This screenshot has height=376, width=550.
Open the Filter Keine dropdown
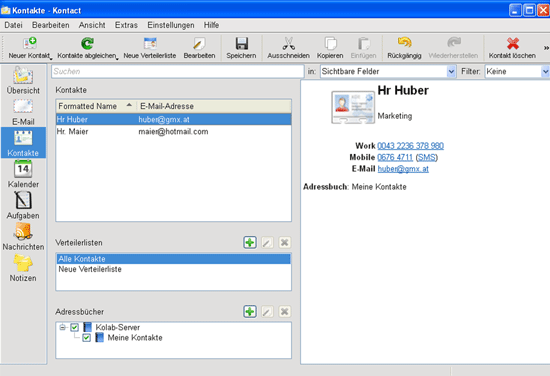click(x=545, y=72)
